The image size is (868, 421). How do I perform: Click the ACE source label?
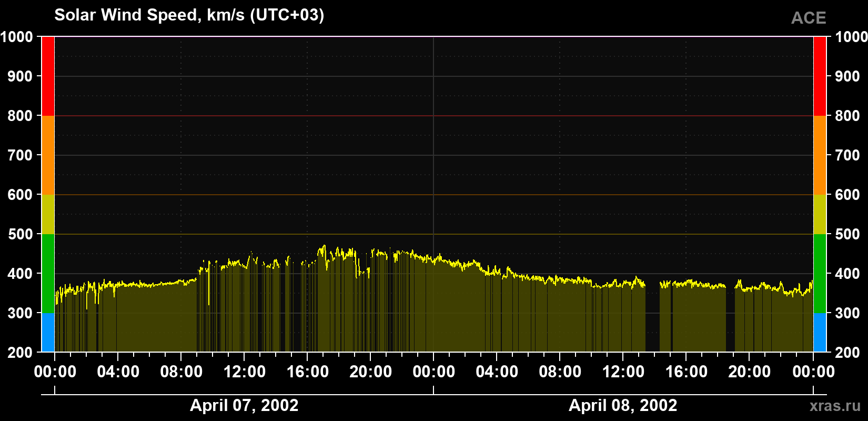click(809, 18)
